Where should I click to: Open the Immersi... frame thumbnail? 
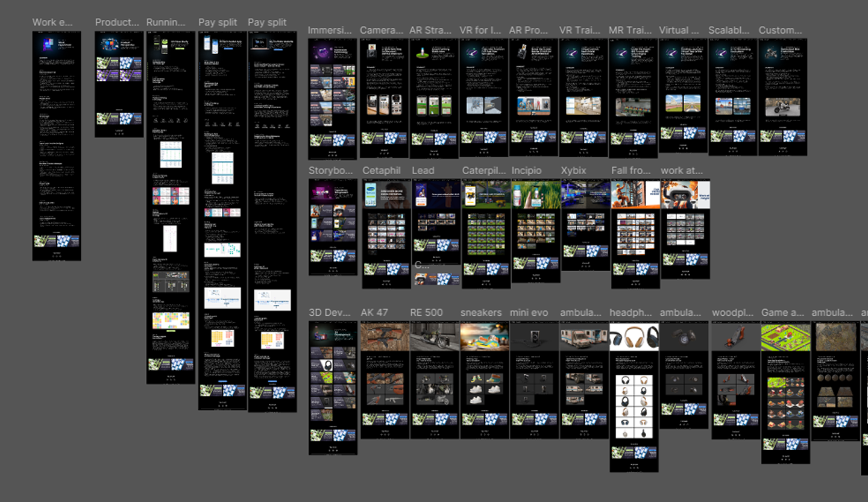[333, 99]
